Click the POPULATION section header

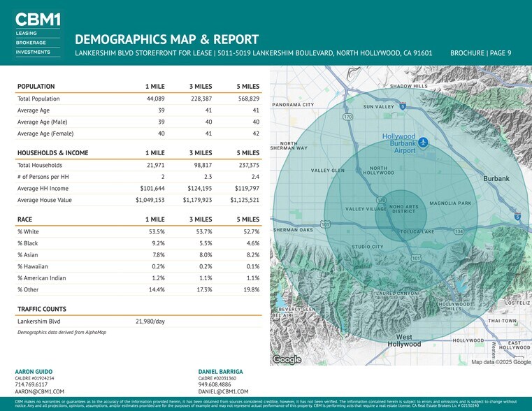point(36,87)
